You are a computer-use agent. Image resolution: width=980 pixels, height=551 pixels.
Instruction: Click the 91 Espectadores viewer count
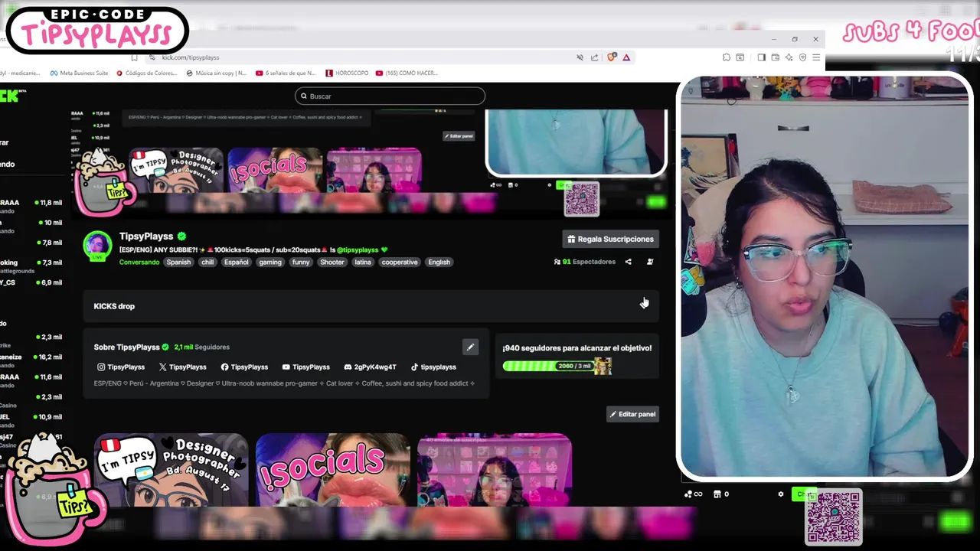click(585, 262)
